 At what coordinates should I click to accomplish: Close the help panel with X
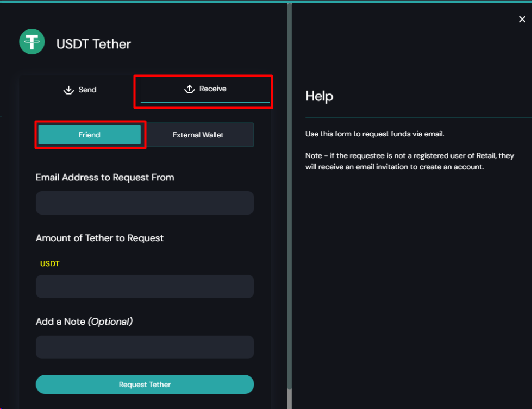click(522, 20)
